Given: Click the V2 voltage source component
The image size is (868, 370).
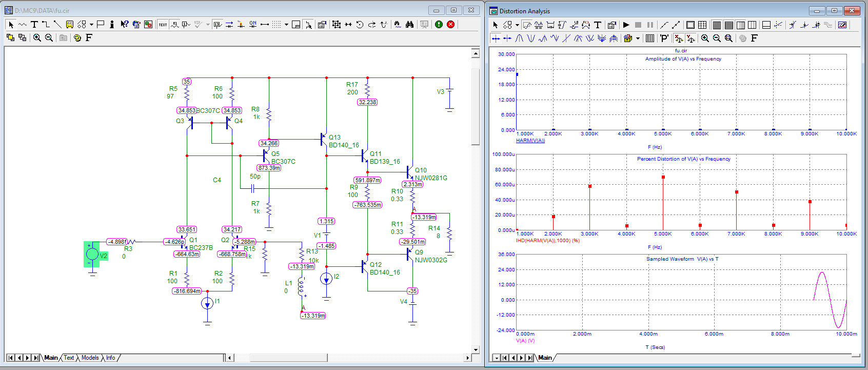Looking at the screenshot, I should [x=93, y=254].
